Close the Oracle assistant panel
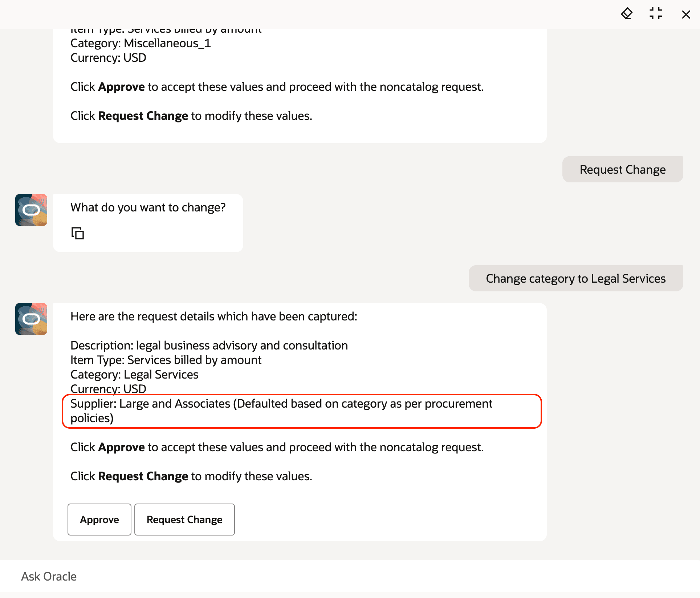 pyautogui.click(x=686, y=14)
